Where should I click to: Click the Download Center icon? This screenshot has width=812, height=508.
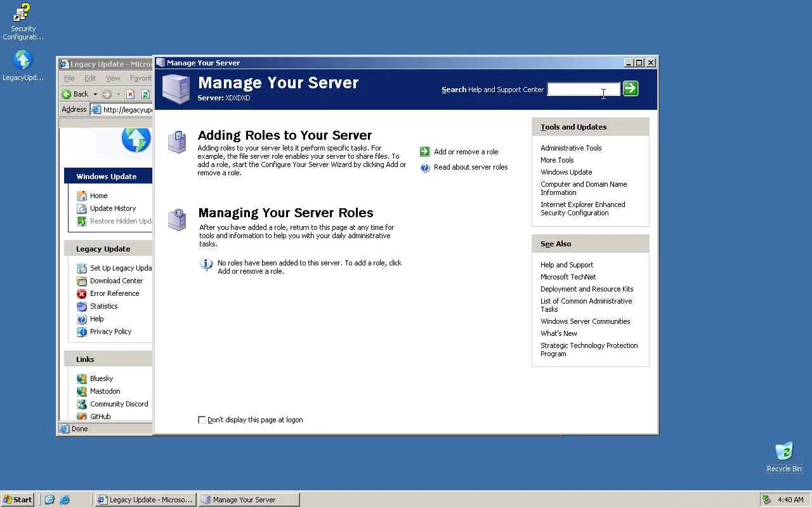(x=82, y=281)
